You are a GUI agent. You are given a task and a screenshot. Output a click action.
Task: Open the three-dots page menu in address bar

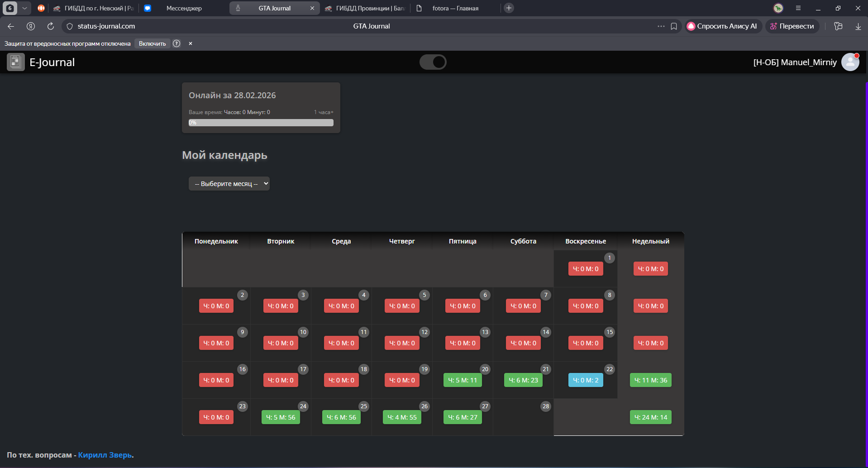coord(661,26)
